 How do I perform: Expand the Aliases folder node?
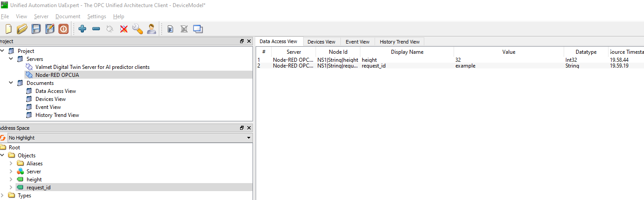(11, 164)
